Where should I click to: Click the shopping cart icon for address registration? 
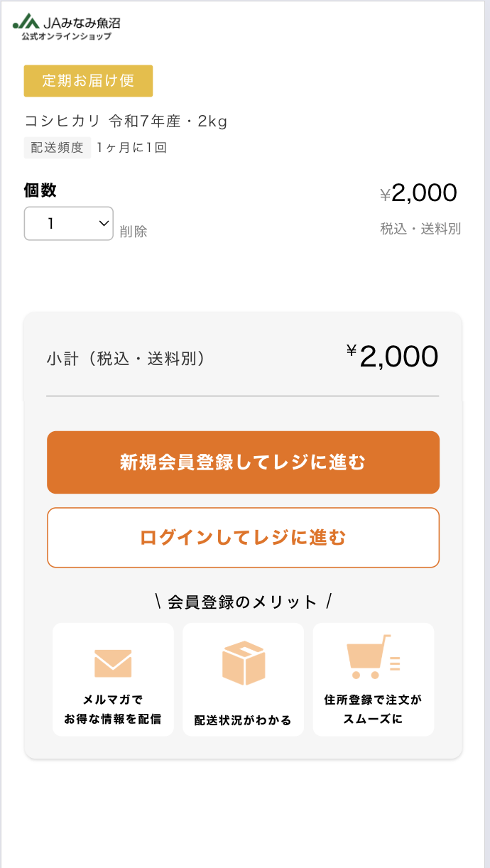tap(372, 655)
